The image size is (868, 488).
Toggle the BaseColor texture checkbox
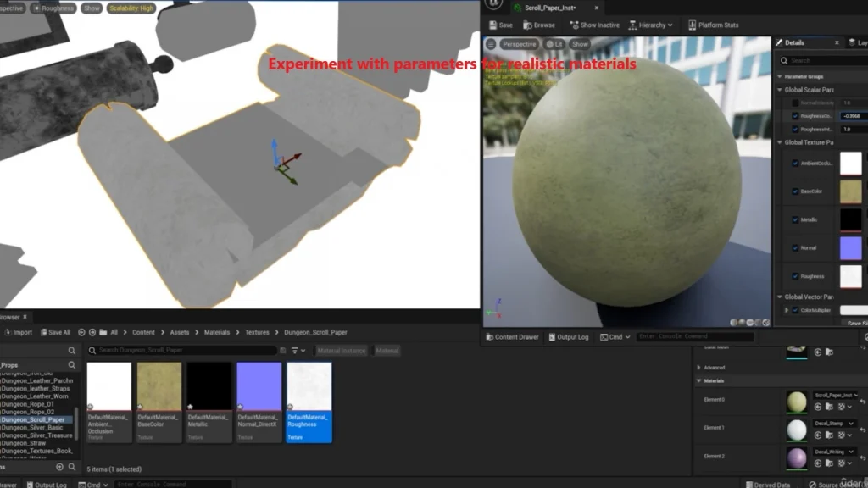(795, 191)
